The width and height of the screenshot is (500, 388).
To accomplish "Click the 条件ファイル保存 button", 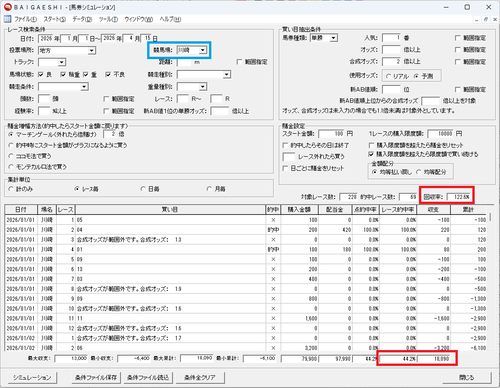I will coord(96,378).
